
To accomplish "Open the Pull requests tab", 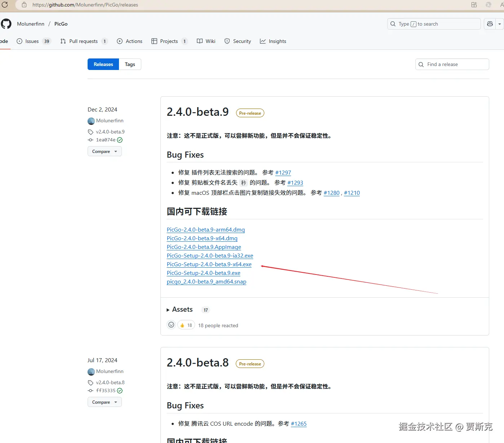I will (x=84, y=41).
